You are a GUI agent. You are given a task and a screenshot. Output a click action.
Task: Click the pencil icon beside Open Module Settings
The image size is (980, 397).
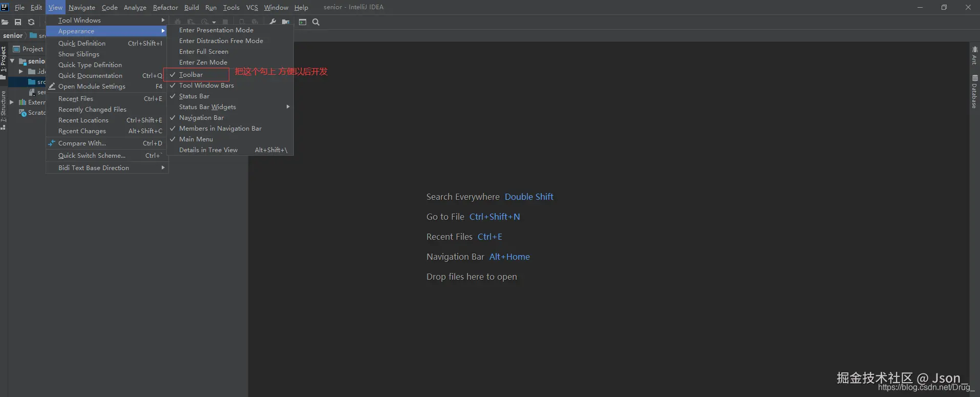(x=52, y=87)
